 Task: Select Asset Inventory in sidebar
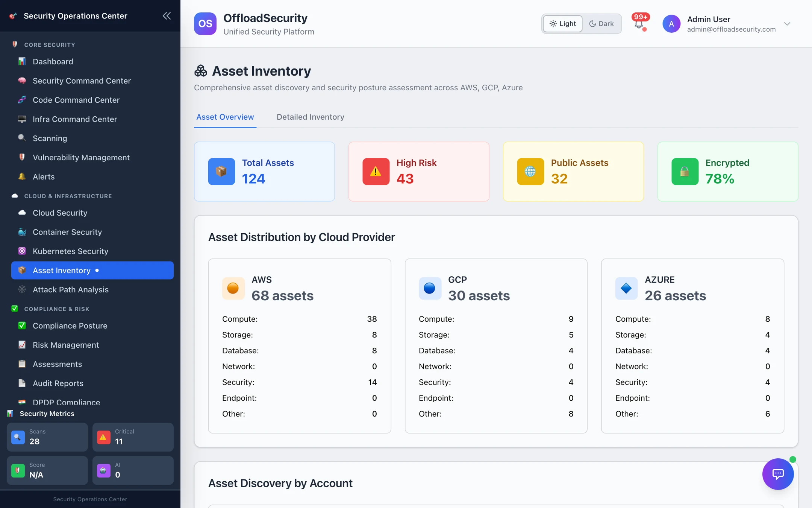tap(92, 270)
